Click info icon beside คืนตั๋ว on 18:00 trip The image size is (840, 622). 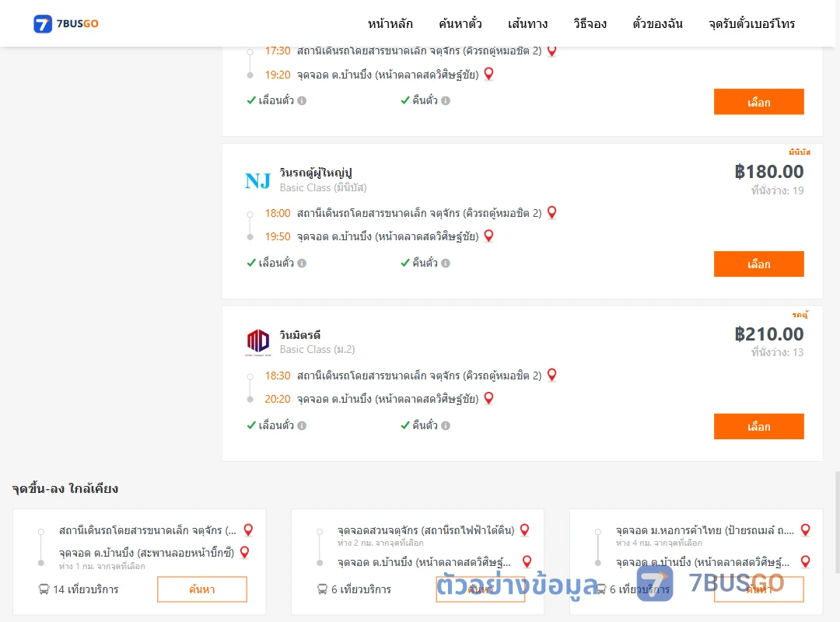pos(446,263)
